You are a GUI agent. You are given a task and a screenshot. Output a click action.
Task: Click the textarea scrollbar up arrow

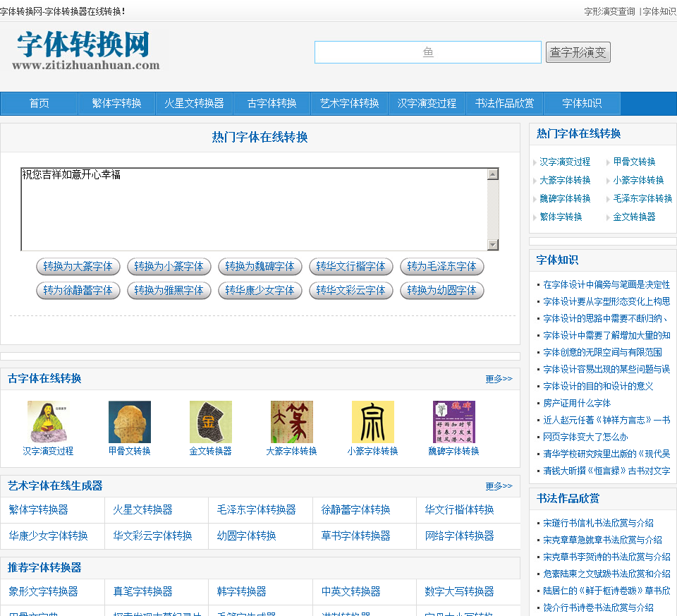pyautogui.click(x=493, y=174)
